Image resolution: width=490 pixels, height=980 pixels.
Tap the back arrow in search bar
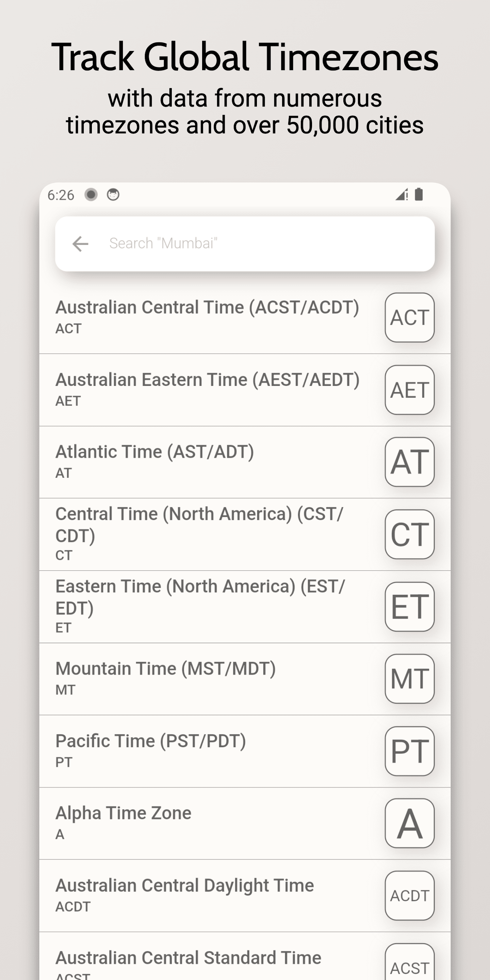coord(80,244)
